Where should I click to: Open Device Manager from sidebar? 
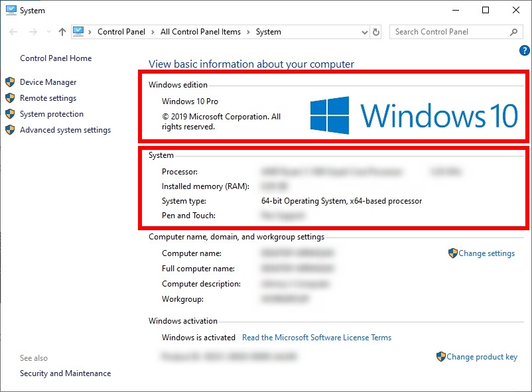tap(48, 82)
